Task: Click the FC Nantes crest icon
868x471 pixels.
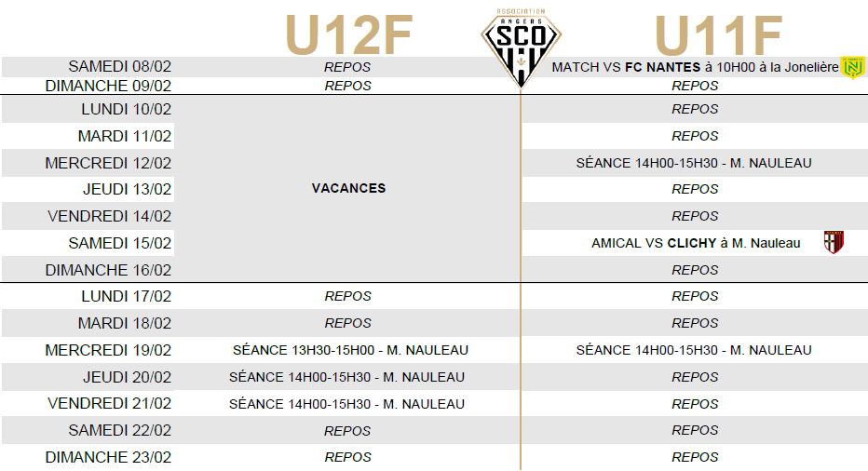Action: [x=852, y=68]
